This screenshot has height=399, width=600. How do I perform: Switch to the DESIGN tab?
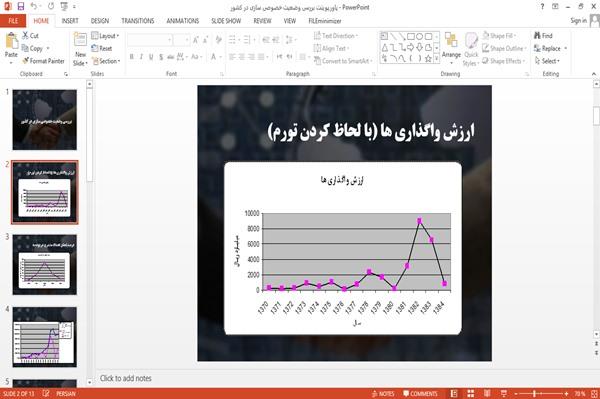[100, 21]
